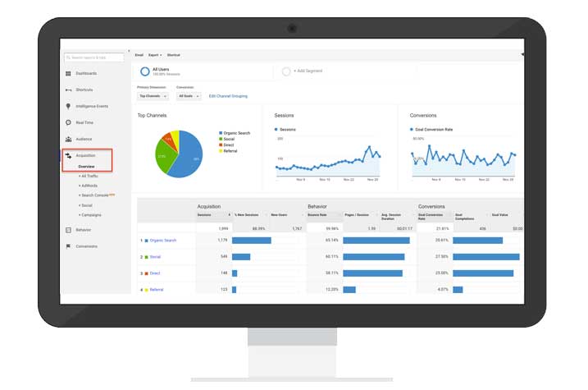Click the Shortcuts arrow icon in sidebar
The image size is (588, 390).
coord(68,90)
